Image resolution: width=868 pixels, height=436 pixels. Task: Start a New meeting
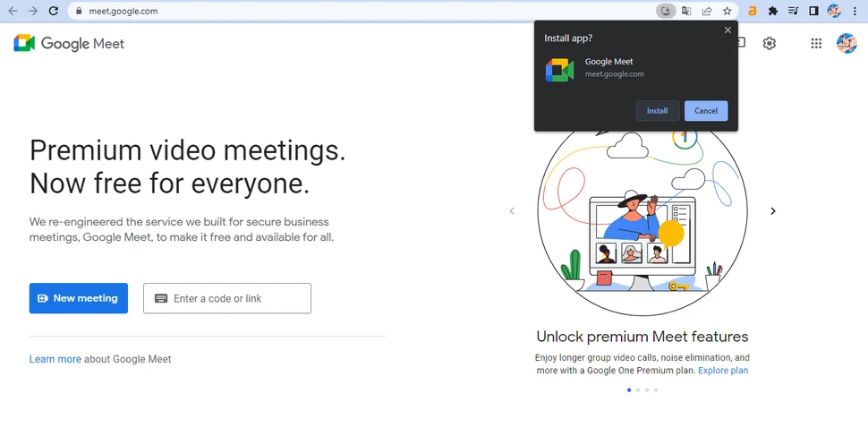79,298
